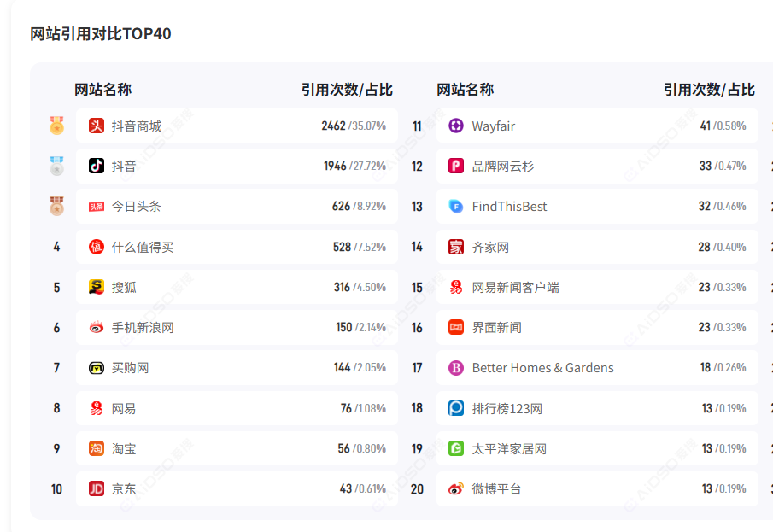Open the 买购网 website name link
Viewport: 773px width, 532px height.
(x=130, y=368)
